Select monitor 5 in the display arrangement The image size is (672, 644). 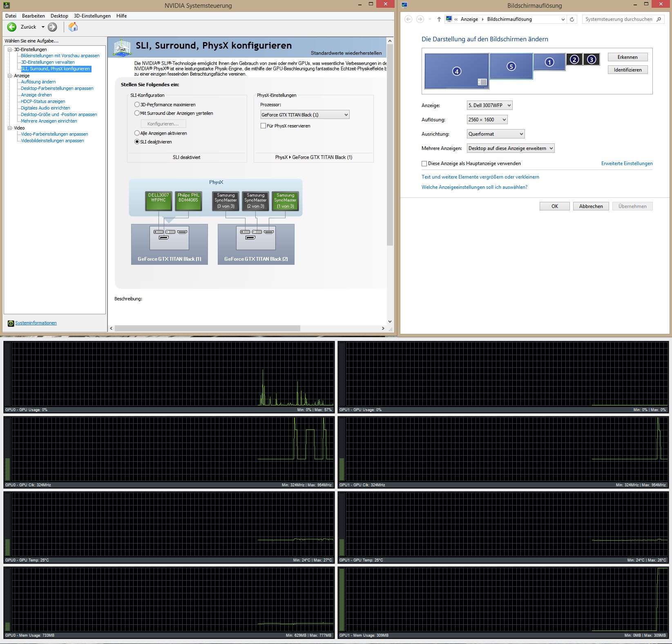click(x=511, y=66)
